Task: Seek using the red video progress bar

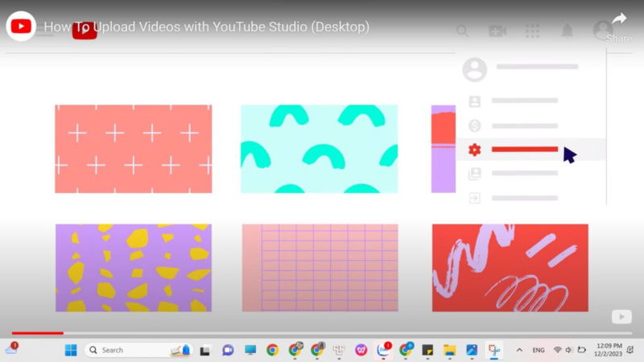Action: click(37, 332)
